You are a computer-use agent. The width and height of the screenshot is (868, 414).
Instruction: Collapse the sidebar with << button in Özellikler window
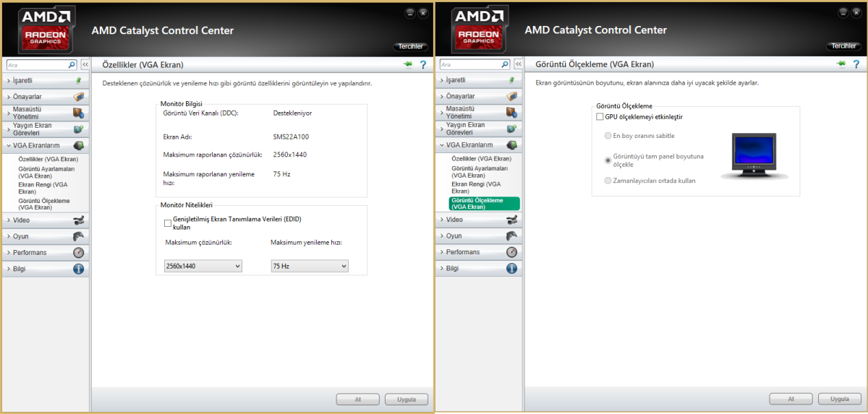[85, 64]
